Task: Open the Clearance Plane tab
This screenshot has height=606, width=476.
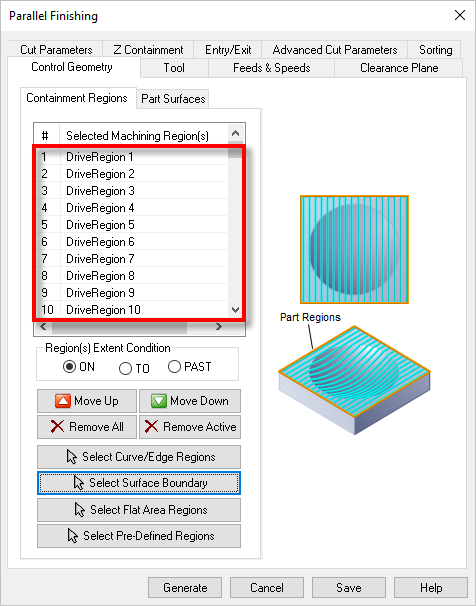Action: click(x=399, y=68)
